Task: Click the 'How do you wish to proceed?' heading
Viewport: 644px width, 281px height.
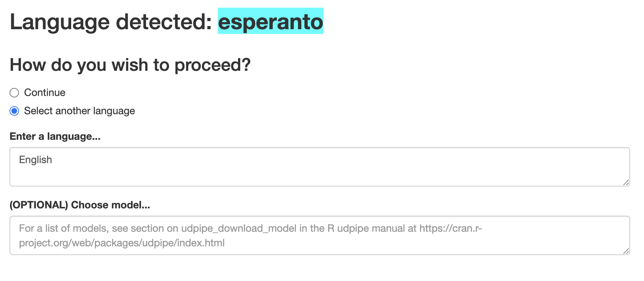Action: [130, 65]
